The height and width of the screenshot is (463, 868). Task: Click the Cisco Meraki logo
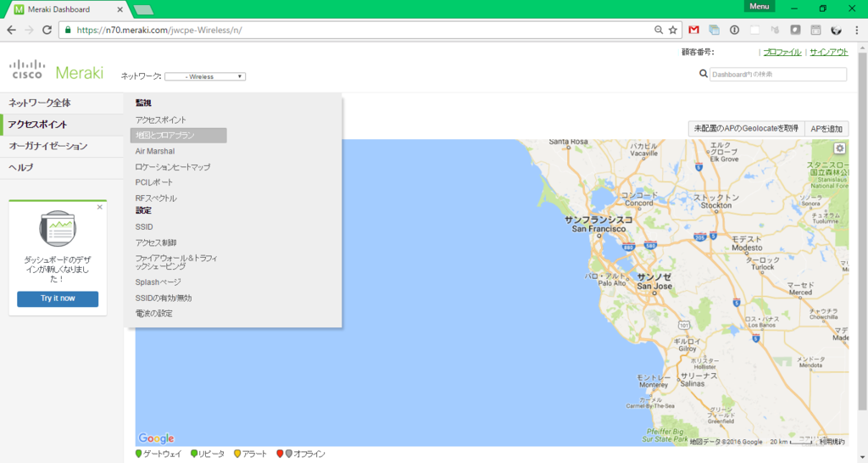[57, 71]
